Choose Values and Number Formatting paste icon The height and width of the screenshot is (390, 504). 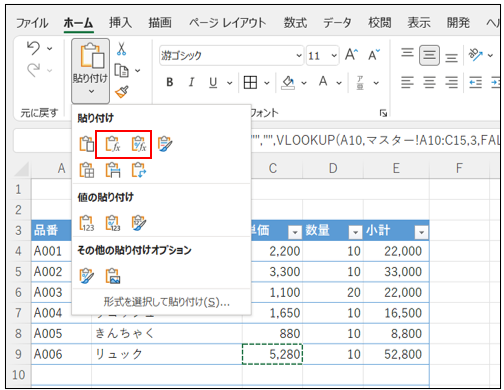113,223
